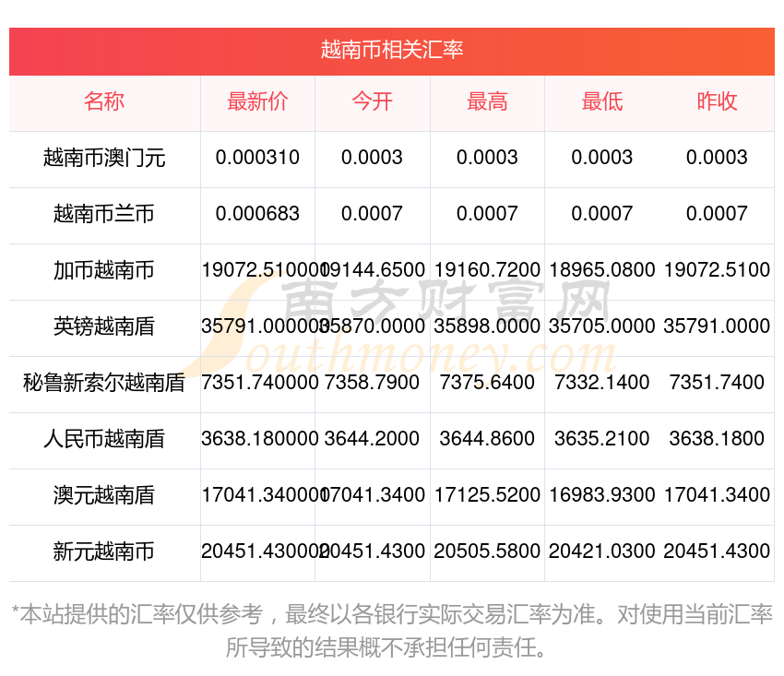
Task: Click latest price 7351.740000
Action: click(259, 383)
